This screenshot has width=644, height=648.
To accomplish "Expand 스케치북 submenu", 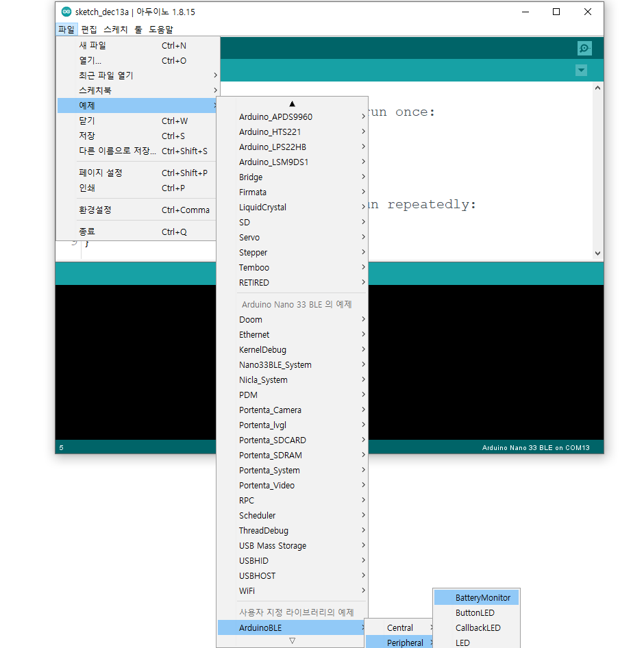I will tap(136, 90).
